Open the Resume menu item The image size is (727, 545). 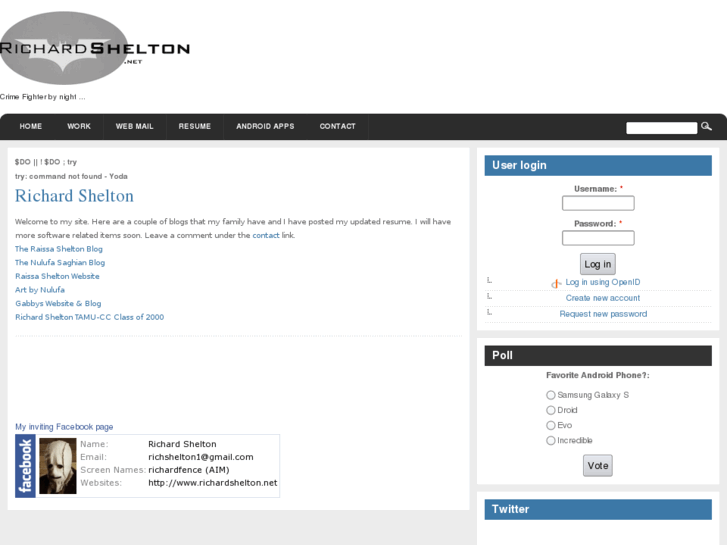(x=195, y=126)
